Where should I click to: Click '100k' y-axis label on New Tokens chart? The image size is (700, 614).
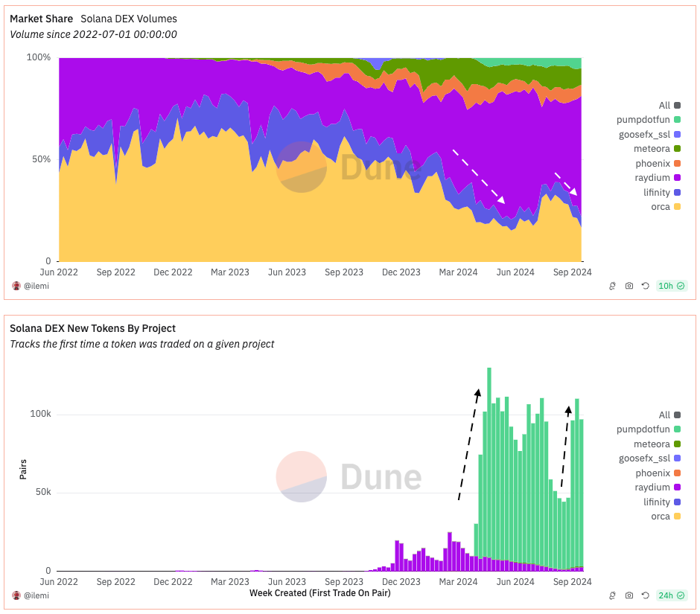41,414
